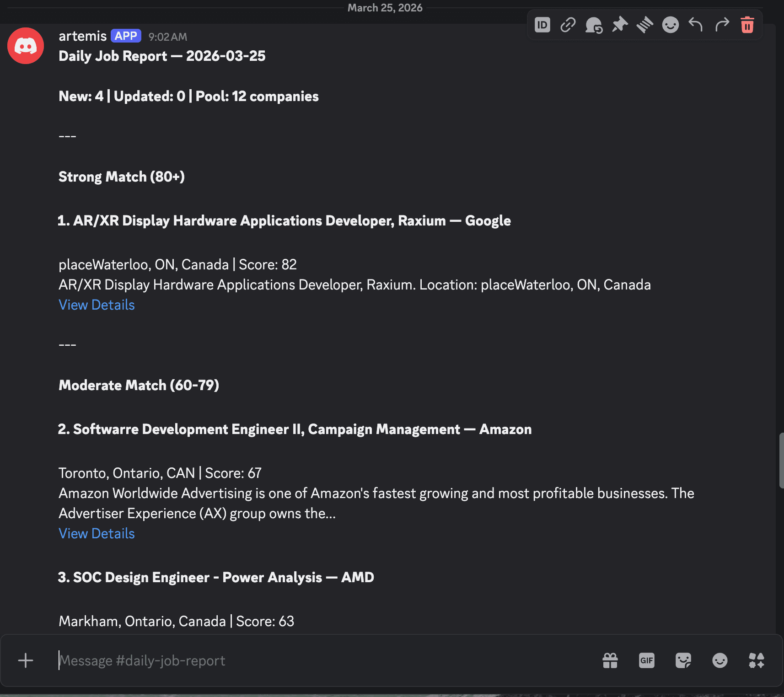
Task: Click the artemis username
Action: click(82, 36)
